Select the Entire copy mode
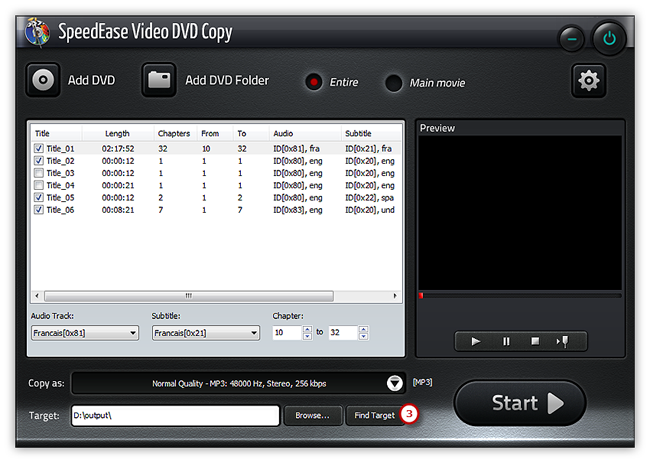This screenshot has width=650, height=463. click(314, 82)
